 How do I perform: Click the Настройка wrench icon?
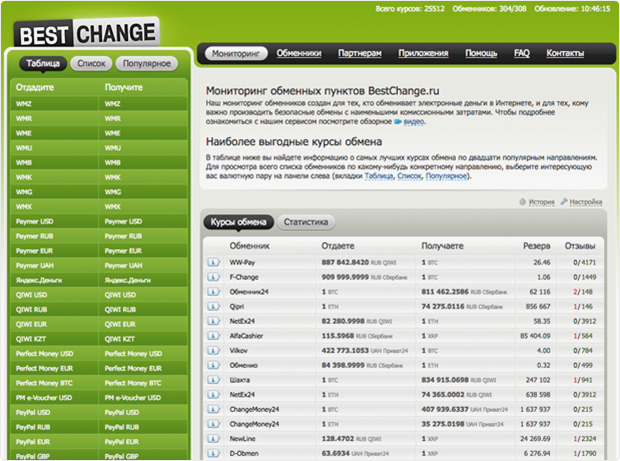[564, 202]
